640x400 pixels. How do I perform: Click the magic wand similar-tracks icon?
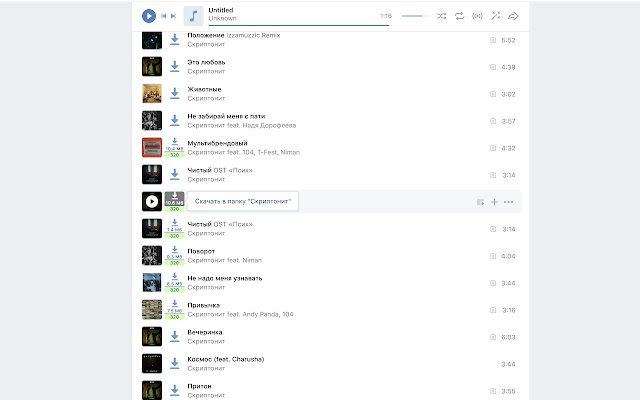point(495,16)
